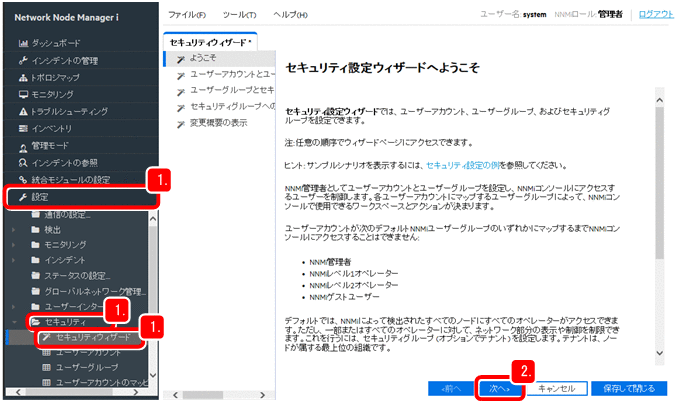Click the ログアウト link
The width and height of the screenshot is (683, 405).
point(656,14)
